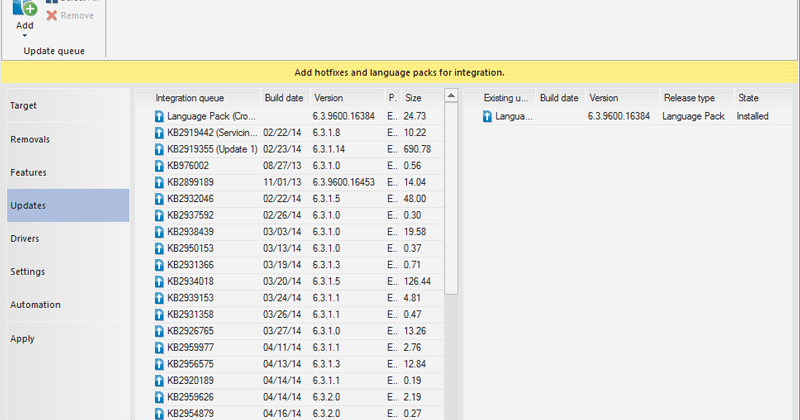Screen dimensions: 800x420
Task: Click the KB2932046 update icon
Action: (x=159, y=199)
